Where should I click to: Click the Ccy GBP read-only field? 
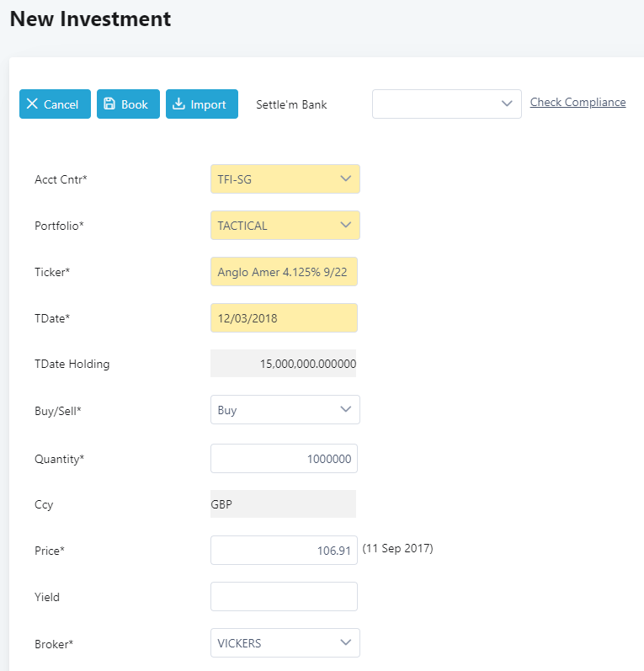[283, 504]
